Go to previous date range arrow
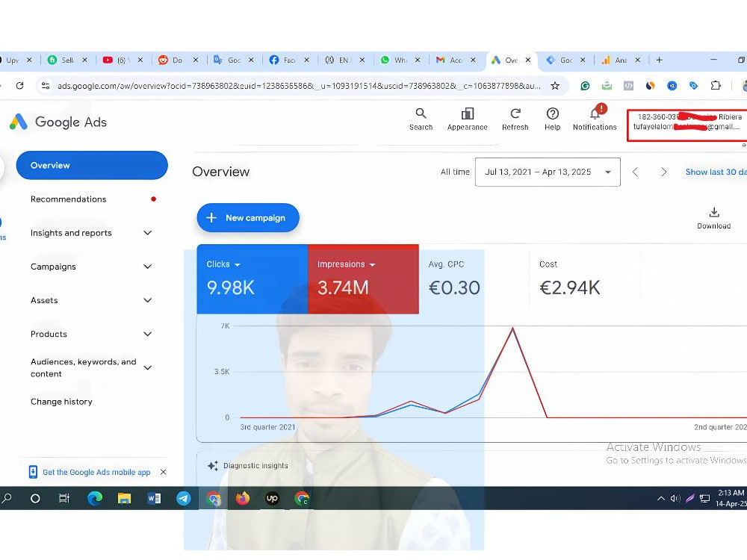This screenshot has width=747, height=560. pos(635,172)
